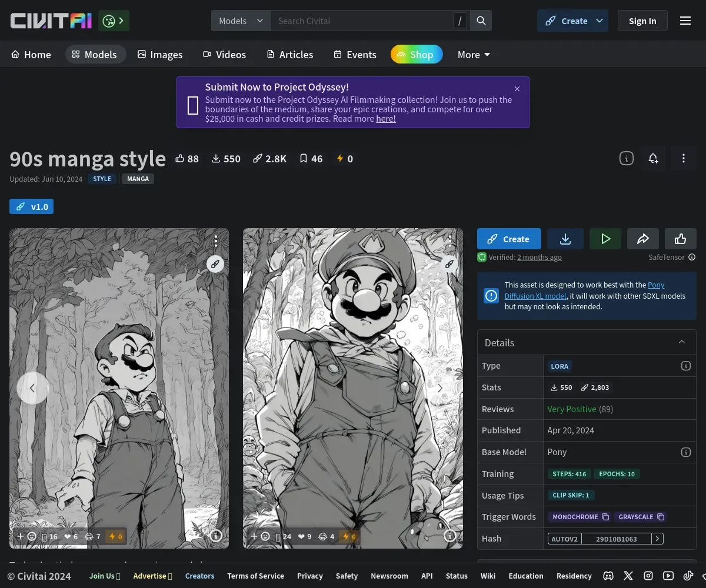Open the Videos tab
The height and width of the screenshot is (588, 706).
tap(225, 54)
